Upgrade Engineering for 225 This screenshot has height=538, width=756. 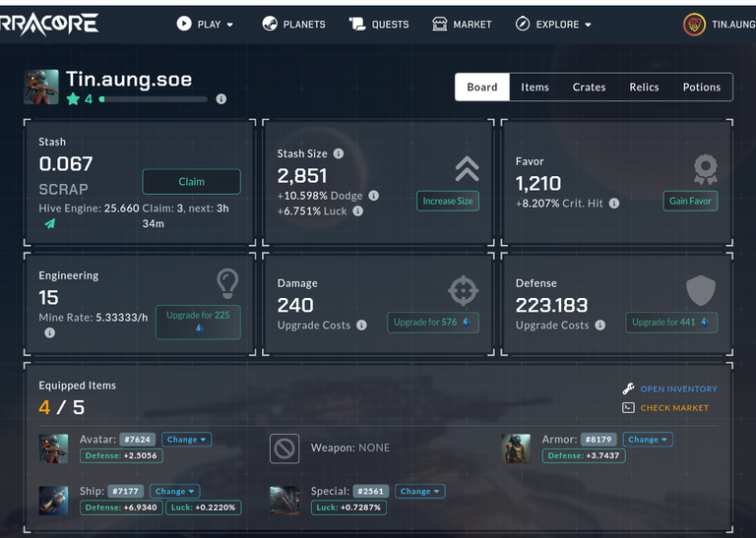click(198, 322)
